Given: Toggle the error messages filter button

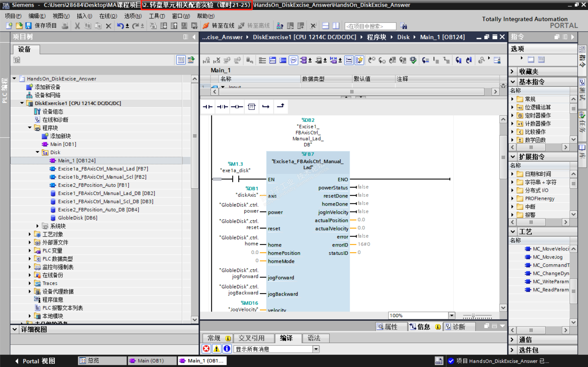Looking at the screenshot, I should click(206, 349).
